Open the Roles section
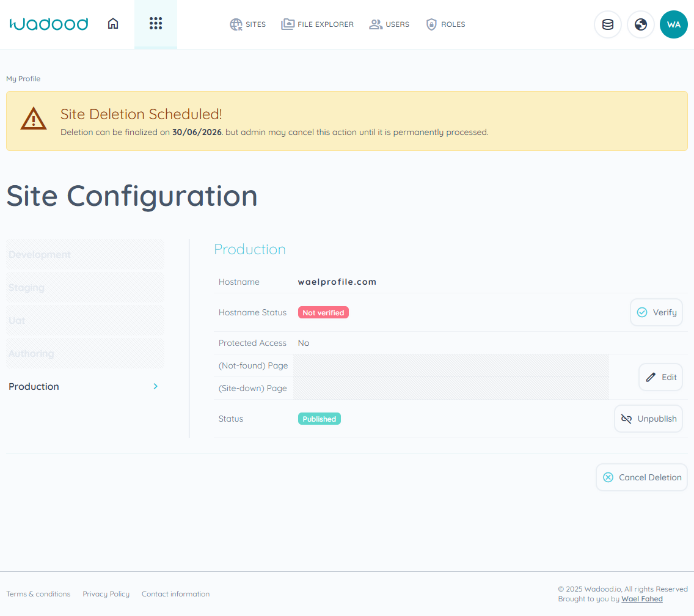694x616 pixels. (x=445, y=24)
